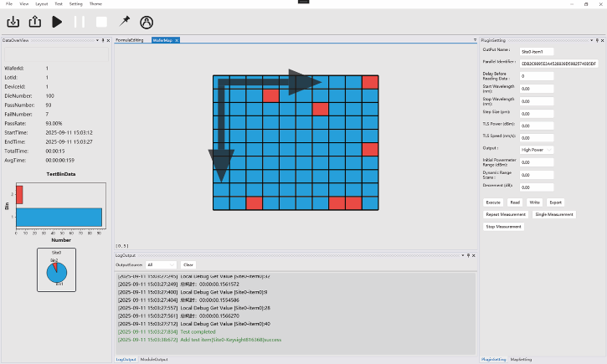Click the import (download) toolbar icon

(x=13, y=22)
